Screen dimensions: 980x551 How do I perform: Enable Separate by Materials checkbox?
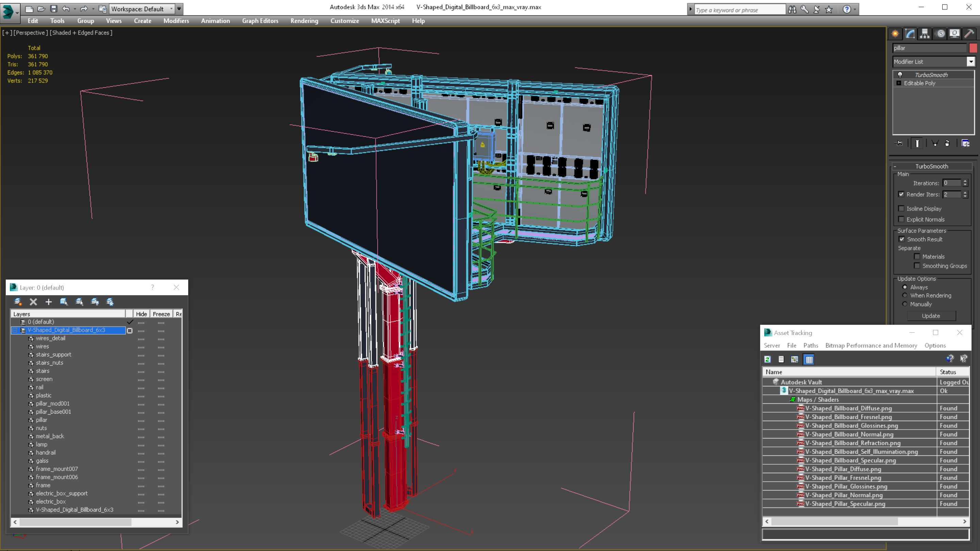917,256
